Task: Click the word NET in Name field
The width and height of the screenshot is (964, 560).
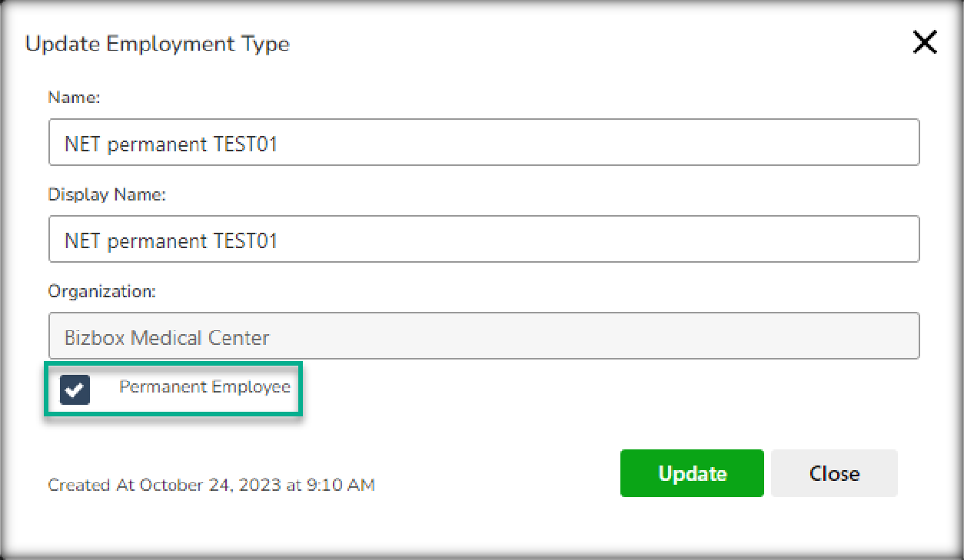Action: [x=83, y=144]
